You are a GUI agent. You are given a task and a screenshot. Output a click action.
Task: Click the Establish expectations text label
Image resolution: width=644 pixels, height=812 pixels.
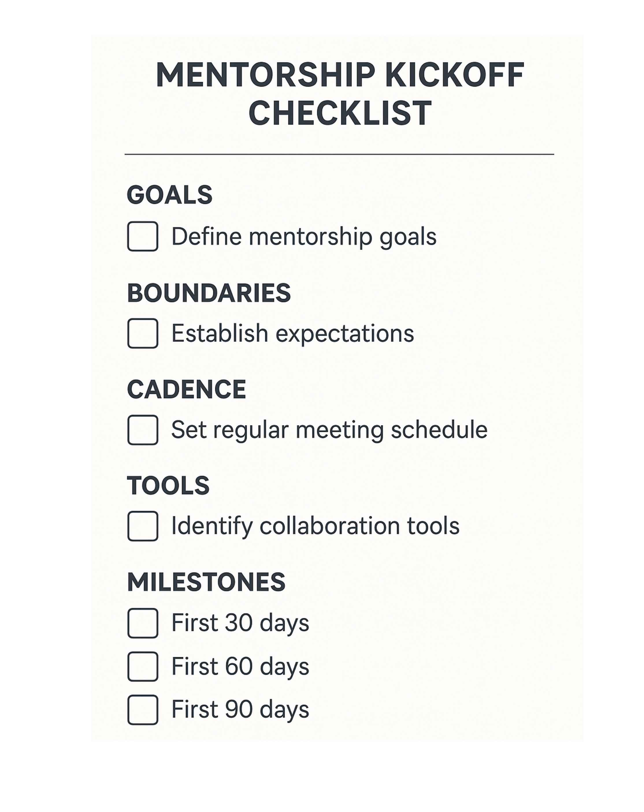coord(293,333)
